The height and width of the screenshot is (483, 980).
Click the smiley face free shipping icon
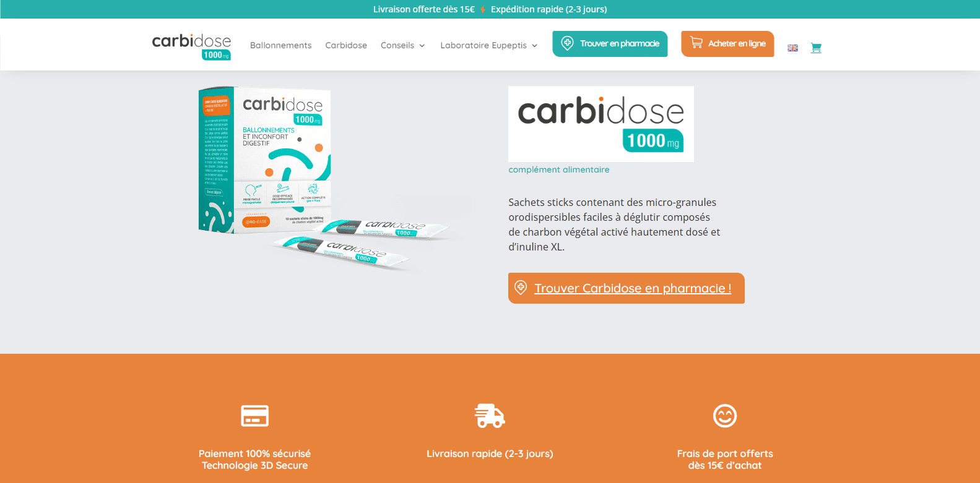(x=725, y=416)
